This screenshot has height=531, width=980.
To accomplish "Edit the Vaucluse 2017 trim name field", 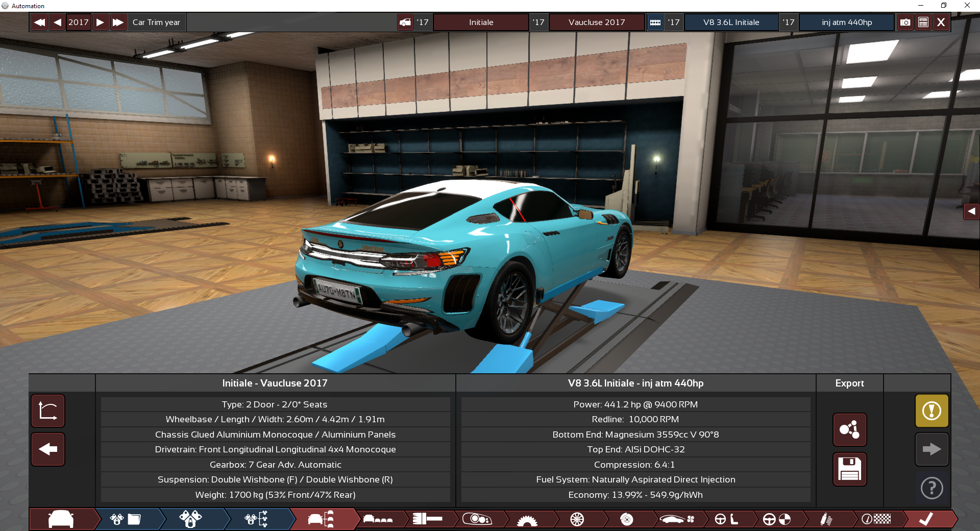I will coord(597,22).
